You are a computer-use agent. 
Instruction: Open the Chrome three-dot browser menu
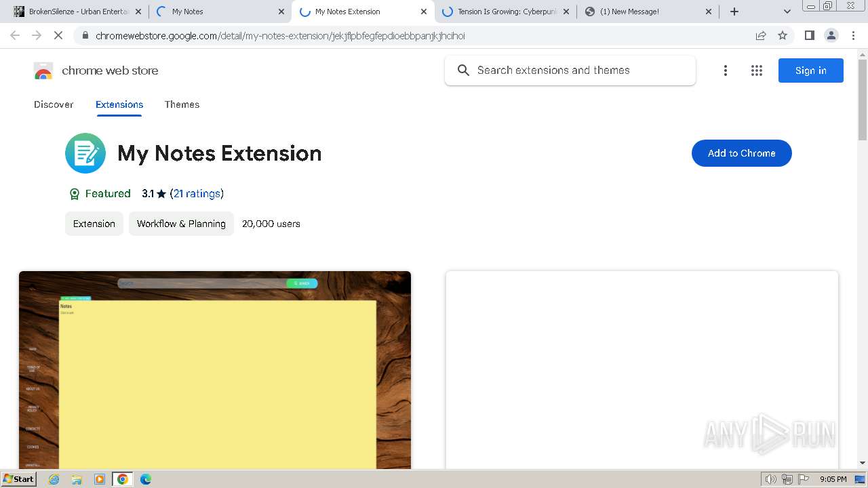(853, 35)
